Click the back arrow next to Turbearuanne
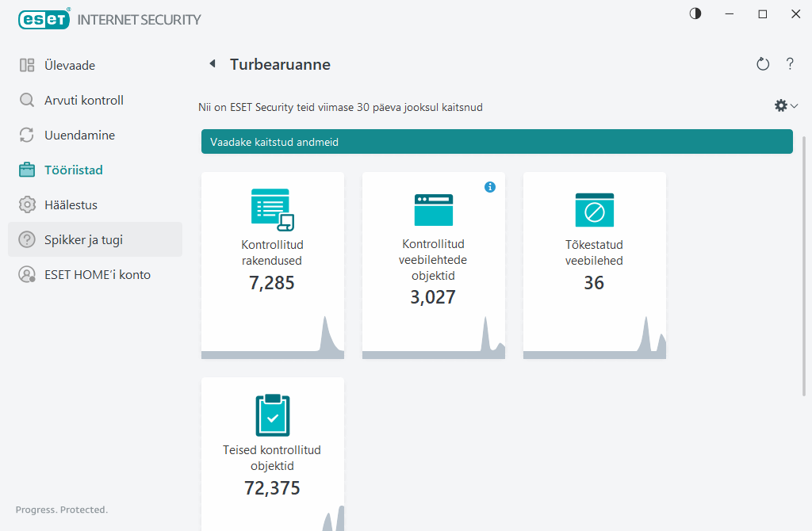This screenshot has height=531, width=812. 212,64
